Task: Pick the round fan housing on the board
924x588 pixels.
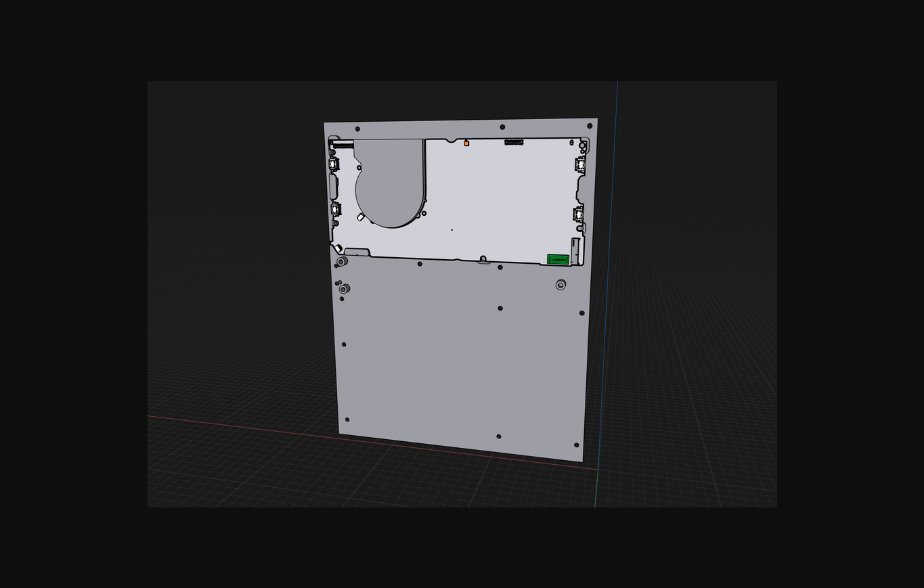Action: 391,183
